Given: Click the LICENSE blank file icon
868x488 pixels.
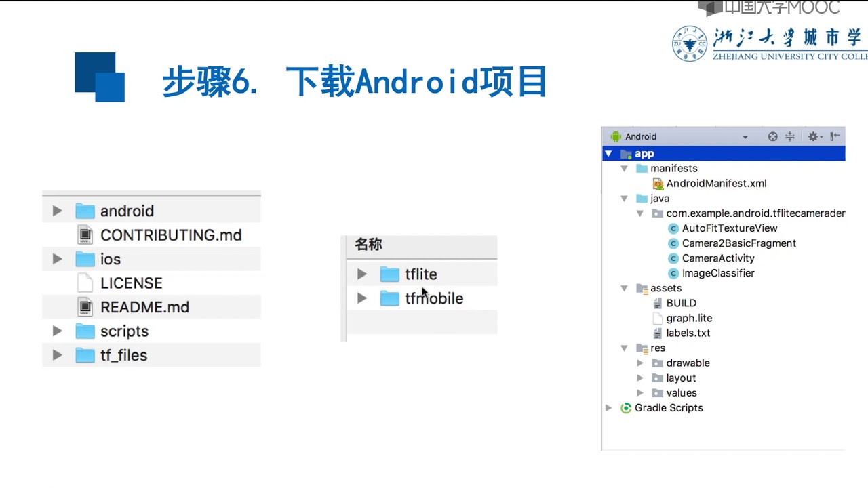Looking at the screenshot, I should [x=85, y=283].
